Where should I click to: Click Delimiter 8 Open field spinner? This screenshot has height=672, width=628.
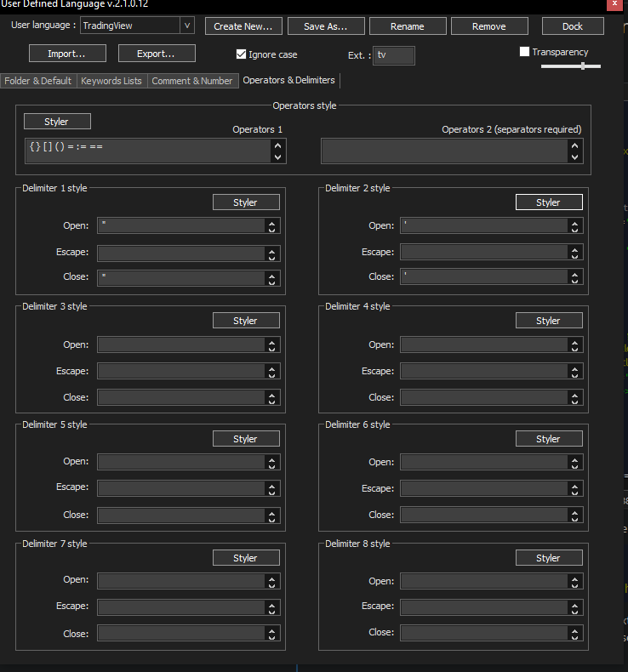pyautogui.click(x=575, y=582)
